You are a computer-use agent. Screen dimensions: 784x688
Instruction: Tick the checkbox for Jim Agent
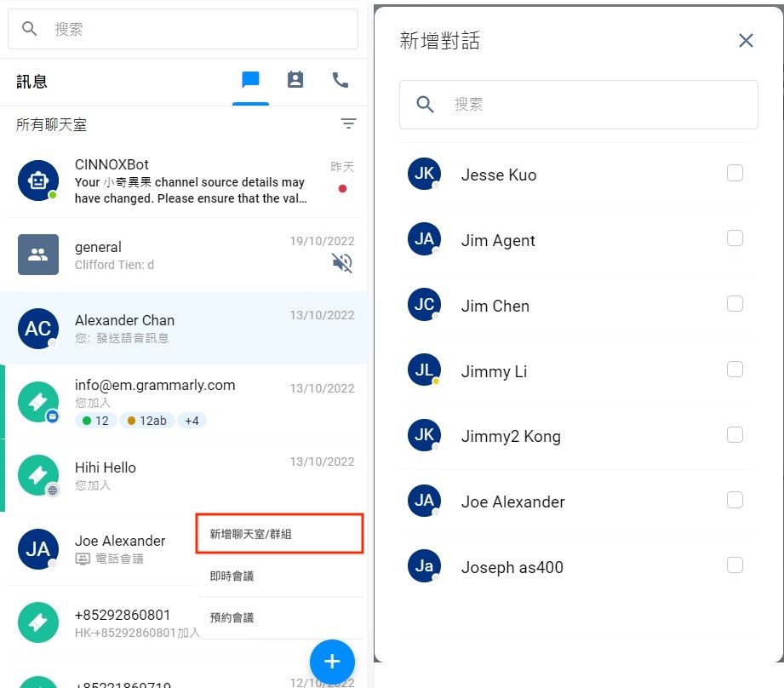tap(735, 238)
